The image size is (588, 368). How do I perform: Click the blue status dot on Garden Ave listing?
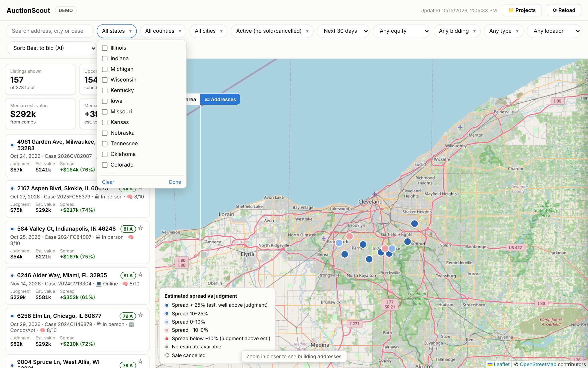tap(12, 145)
